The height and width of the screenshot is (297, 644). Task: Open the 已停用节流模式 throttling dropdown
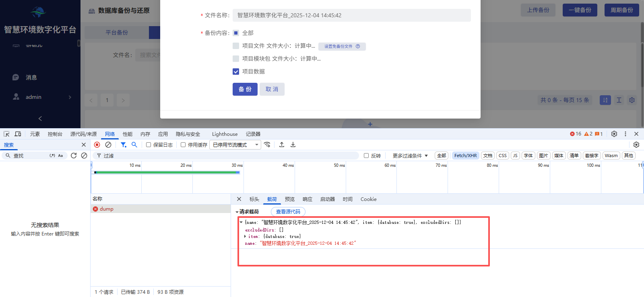235,145
